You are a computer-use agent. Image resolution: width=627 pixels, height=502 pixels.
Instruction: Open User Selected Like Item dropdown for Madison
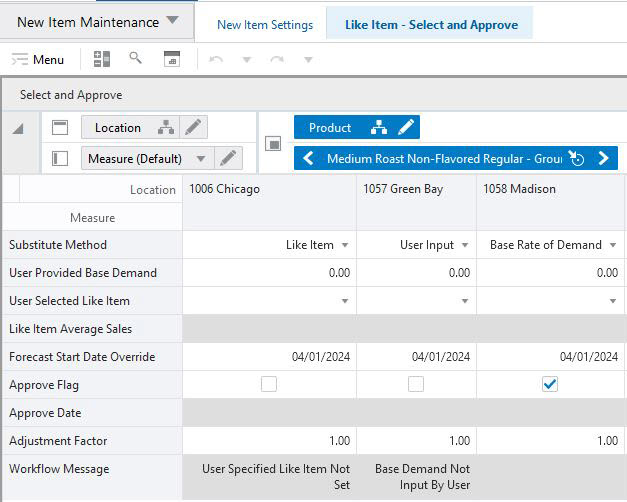(613, 301)
